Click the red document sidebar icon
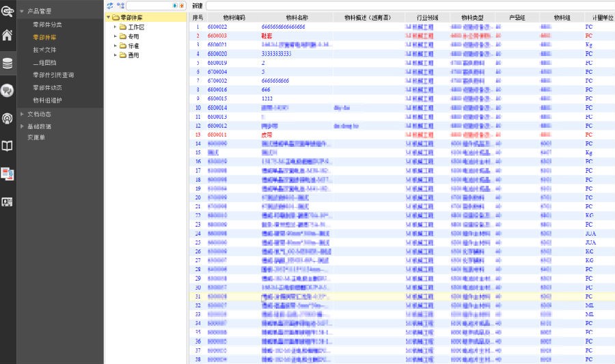 click(x=8, y=173)
